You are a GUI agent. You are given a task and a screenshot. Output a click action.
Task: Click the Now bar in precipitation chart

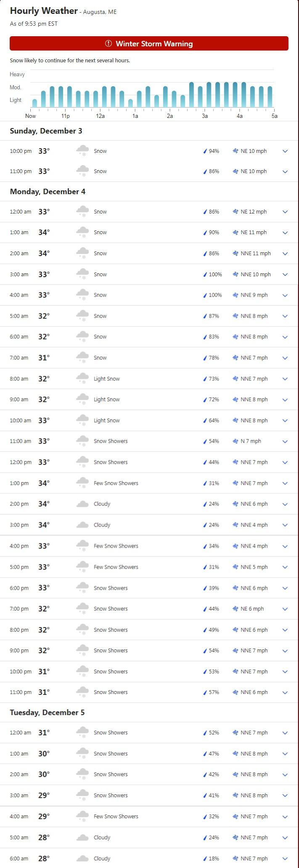click(34, 103)
